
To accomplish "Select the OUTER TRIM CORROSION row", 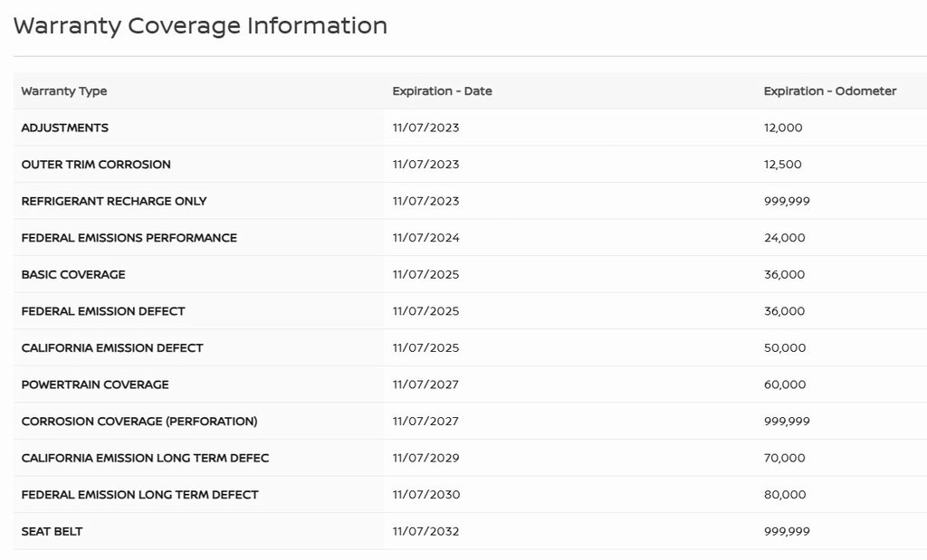I will pyautogui.click(x=96, y=165).
